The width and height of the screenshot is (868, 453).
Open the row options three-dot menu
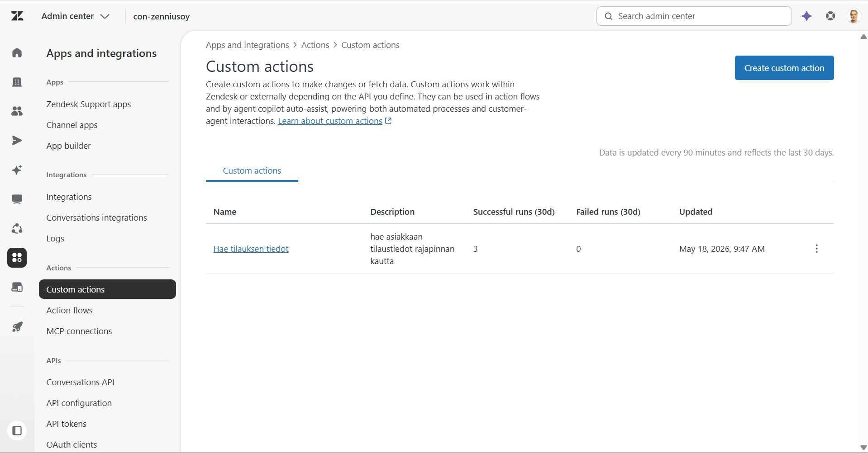[x=816, y=249]
